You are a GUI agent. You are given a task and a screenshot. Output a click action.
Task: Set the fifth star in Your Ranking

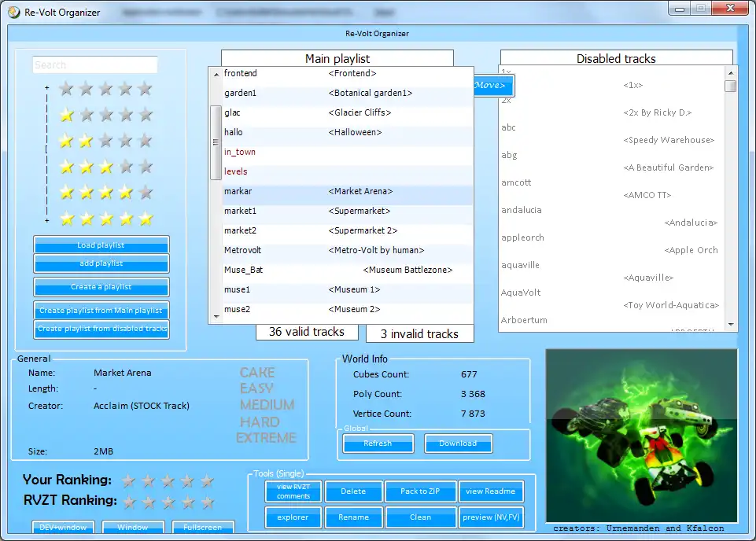click(208, 480)
